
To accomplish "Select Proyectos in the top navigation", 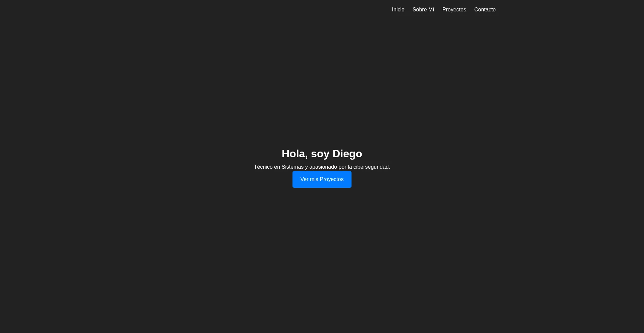I will [x=454, y=10].
